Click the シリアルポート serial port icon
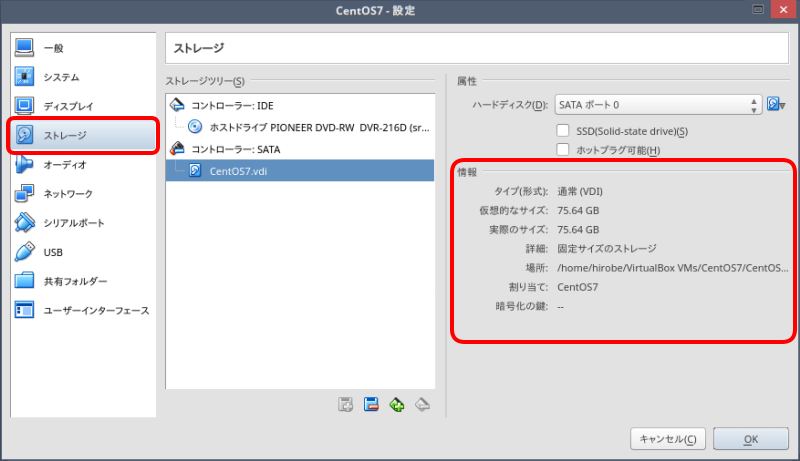The image size is (800, 461). tap(24, 222)
